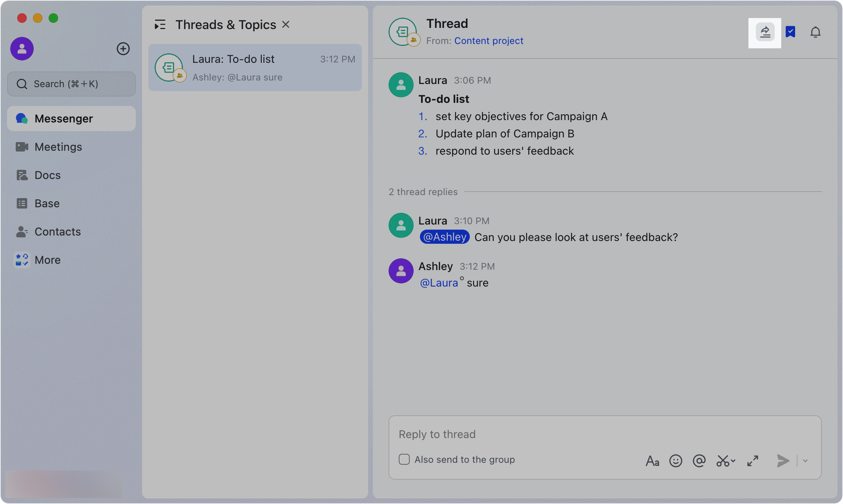Mention someone using the @ icon

click(699, 461)
